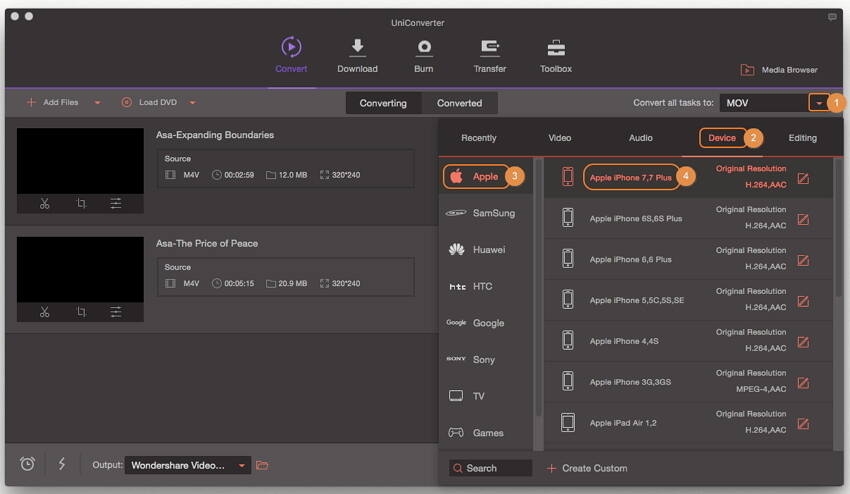
Task: Click the Asa-Expanding Boundaries title
Action: click(215, 135)
